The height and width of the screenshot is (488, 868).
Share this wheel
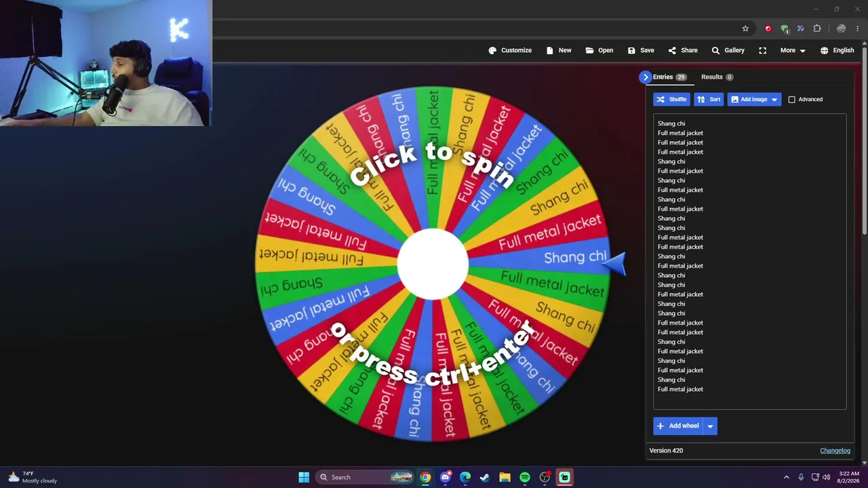pyautogui.click(x=683, y=50)
